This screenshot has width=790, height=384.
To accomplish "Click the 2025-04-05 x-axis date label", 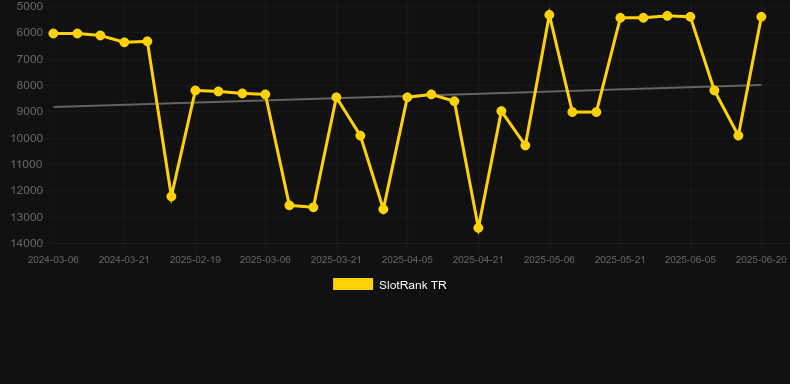I will coord(407,260).
